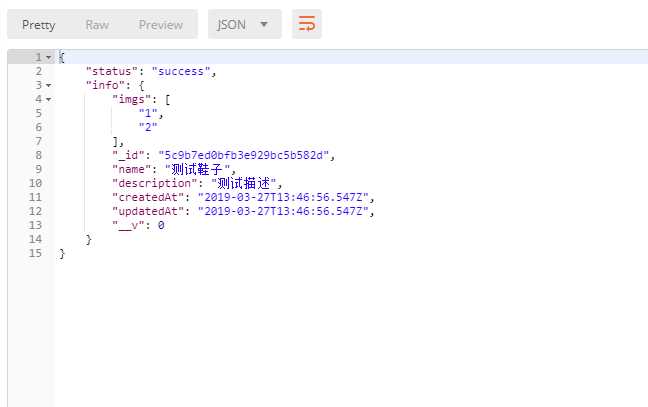Click the "__v" key text

coord(128,225)
